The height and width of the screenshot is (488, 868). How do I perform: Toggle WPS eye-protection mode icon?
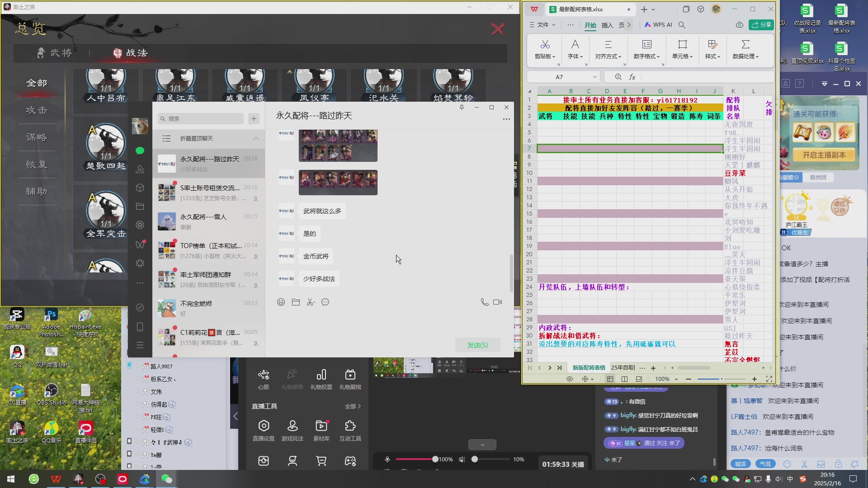(570, 379)
